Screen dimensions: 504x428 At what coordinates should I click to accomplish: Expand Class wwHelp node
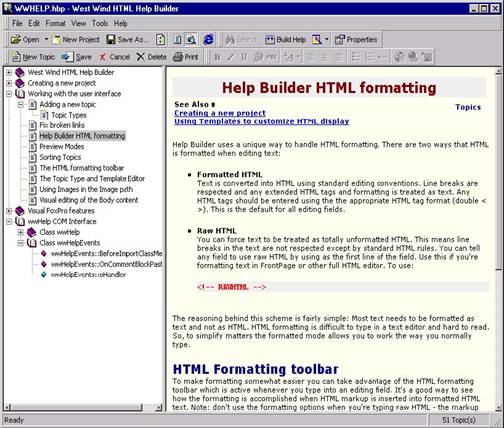[x=21, y=232]
